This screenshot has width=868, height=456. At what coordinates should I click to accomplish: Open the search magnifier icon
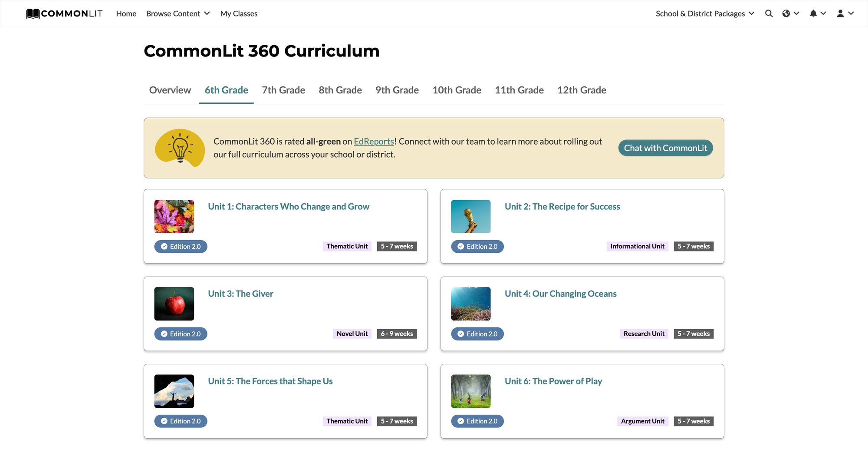tap(769, 13)
